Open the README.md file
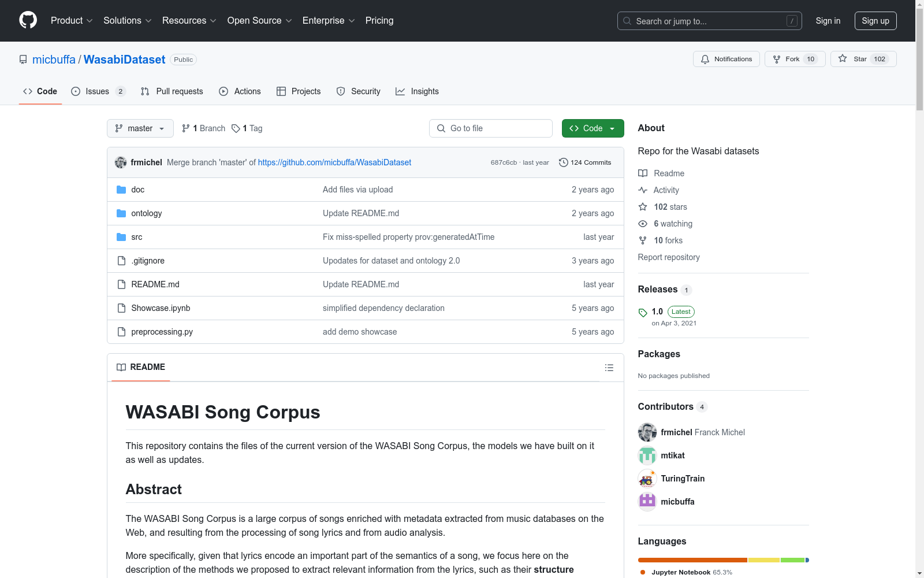924x578 pixels. [155, 284]
